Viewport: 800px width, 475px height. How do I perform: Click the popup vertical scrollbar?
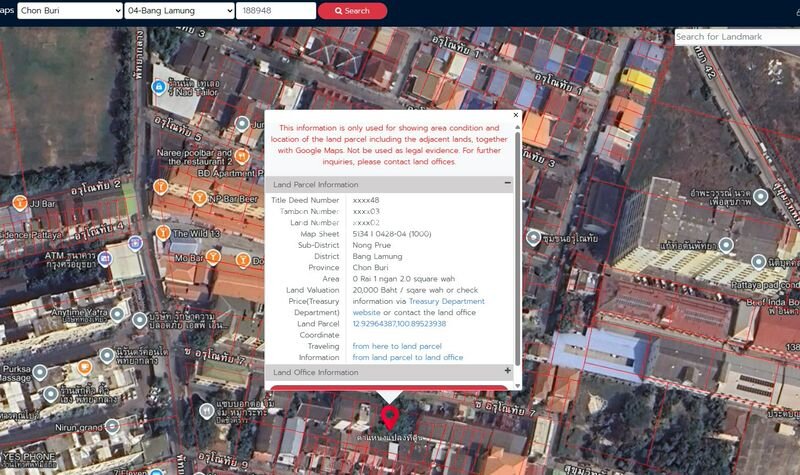pyautogui.click(x=518, y=248)
